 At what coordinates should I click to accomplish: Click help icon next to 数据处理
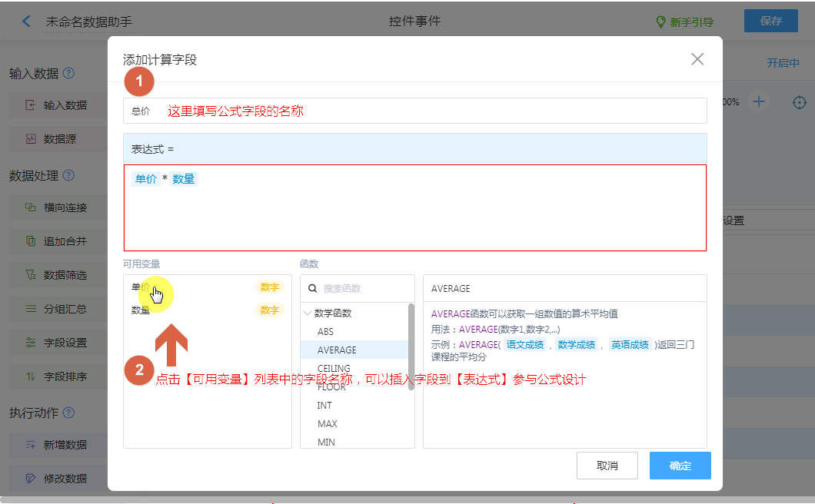[68, 176]
